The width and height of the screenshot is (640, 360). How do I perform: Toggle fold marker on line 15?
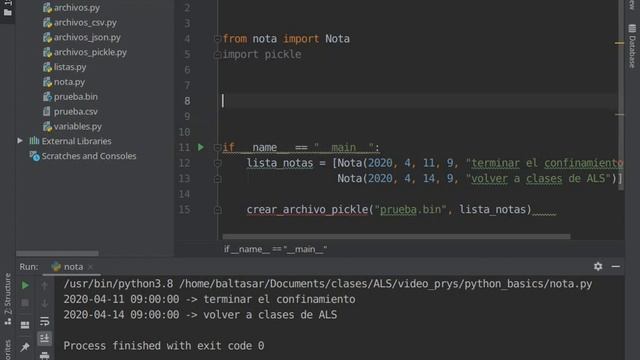point(218,210)
